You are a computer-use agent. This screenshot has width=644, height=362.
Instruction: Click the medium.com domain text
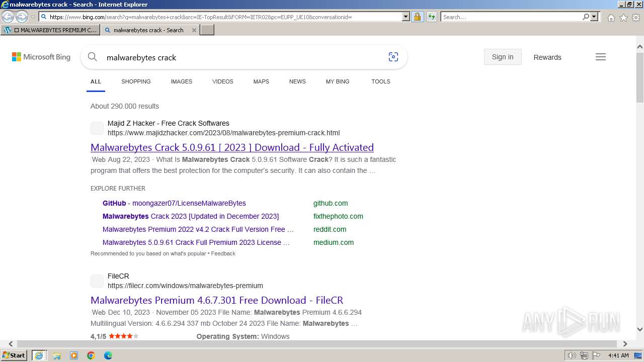pyautogui.click(x=334, y=242)
